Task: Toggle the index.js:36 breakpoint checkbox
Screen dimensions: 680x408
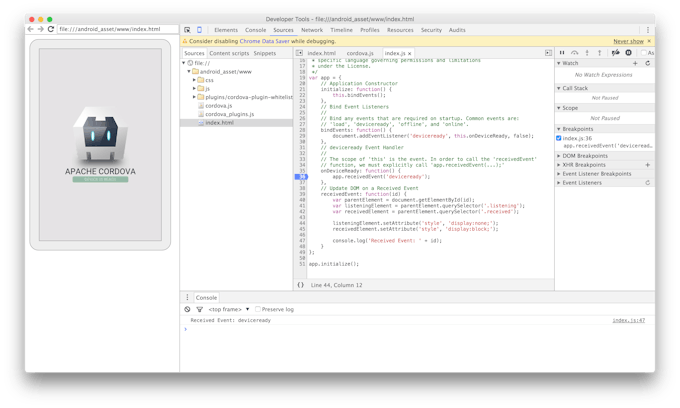Action: 559,138
